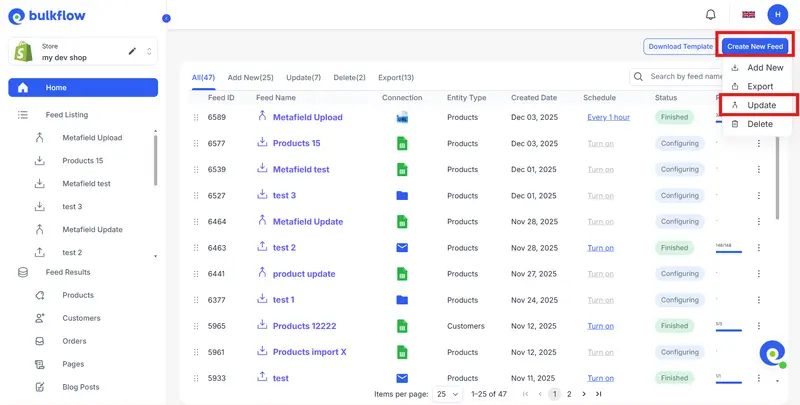Open the three-dot menu for feed 5965
This screenshot has width=800, height=405.
tap(759, 326)
